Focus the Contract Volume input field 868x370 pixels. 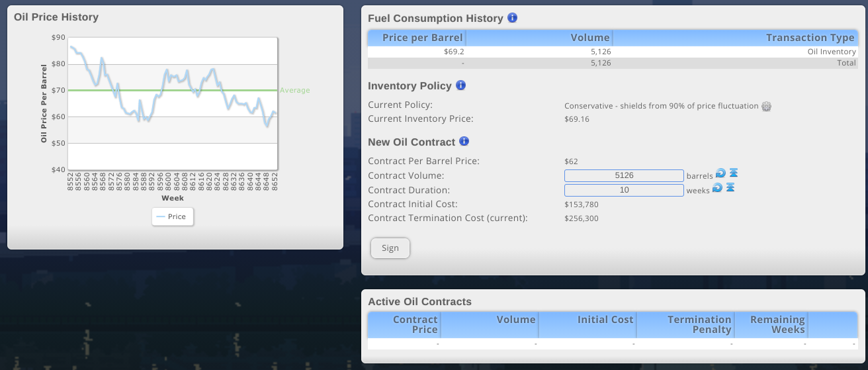[623, 175]
